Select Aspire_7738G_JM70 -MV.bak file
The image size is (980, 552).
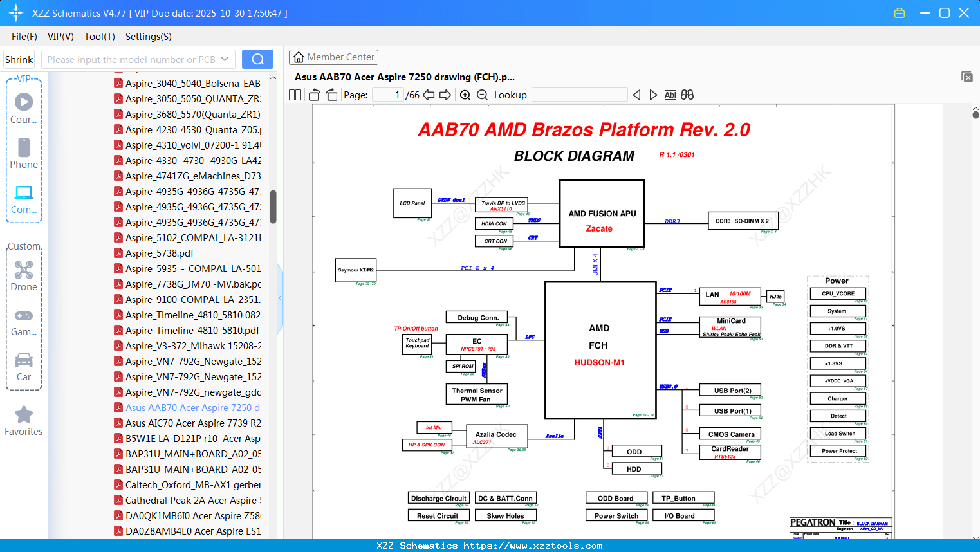pos(187,284)
